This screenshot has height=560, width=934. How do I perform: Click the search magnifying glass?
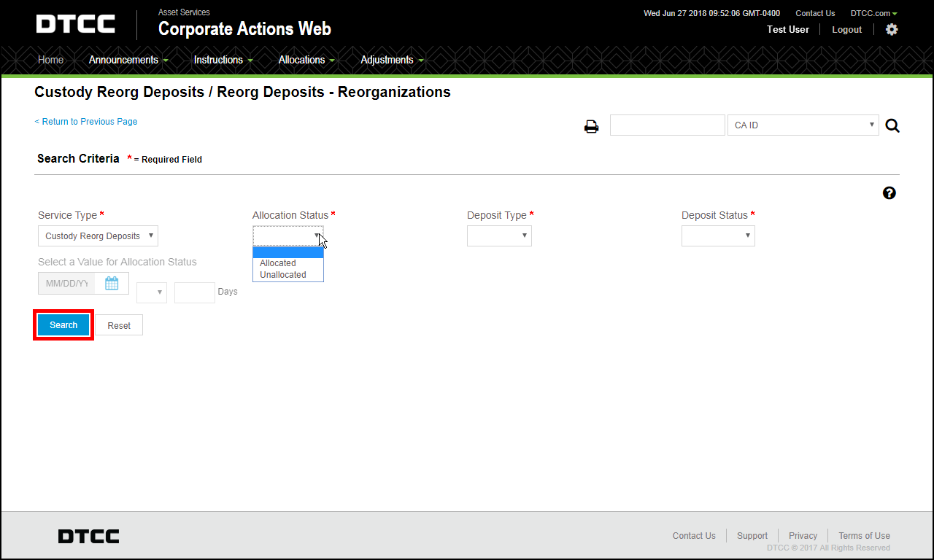(892, 125)
